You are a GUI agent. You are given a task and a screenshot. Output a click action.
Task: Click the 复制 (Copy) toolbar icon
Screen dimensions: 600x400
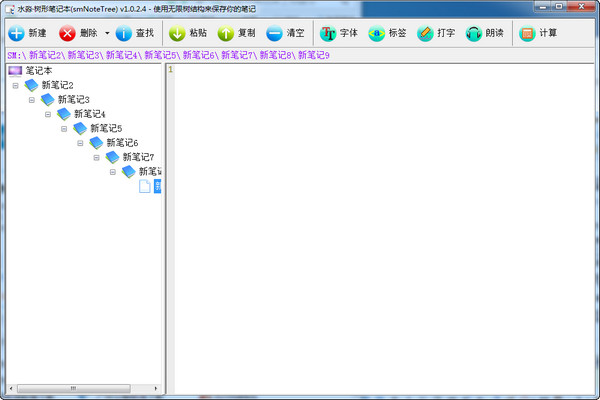(x=226, y=33)
